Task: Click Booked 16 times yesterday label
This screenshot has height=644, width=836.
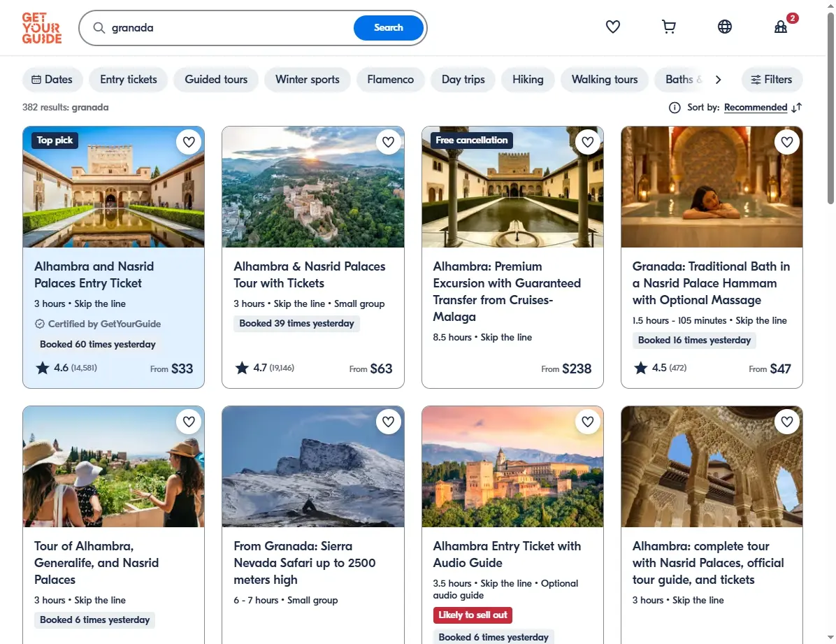Action: [x=694, y=341]
